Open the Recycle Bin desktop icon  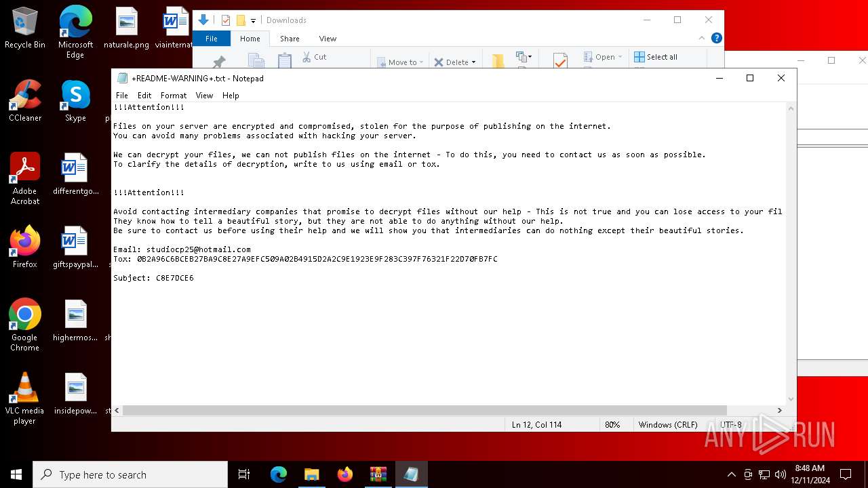(25, 28)
